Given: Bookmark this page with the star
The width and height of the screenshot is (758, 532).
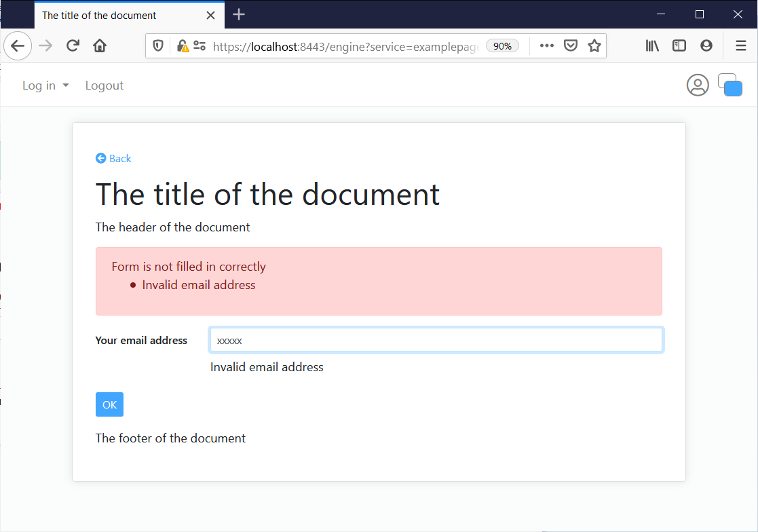Looking at the screenshot, I should coord(594,46).
